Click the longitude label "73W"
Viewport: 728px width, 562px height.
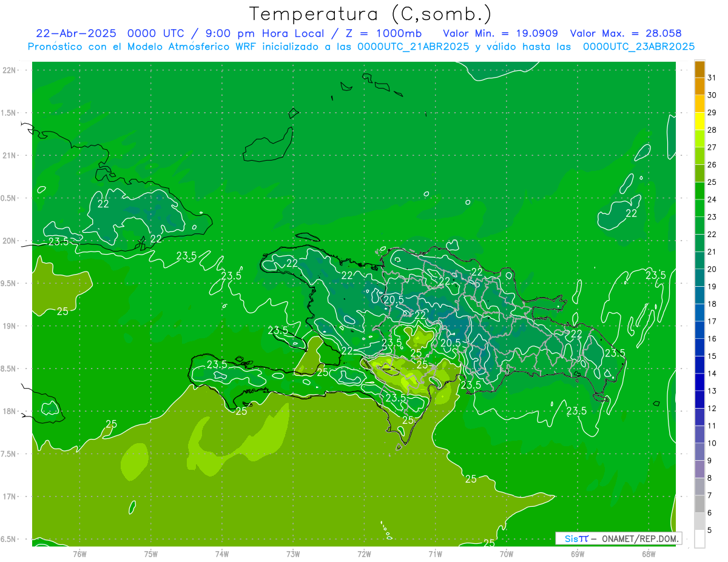[x=293, y=554]
